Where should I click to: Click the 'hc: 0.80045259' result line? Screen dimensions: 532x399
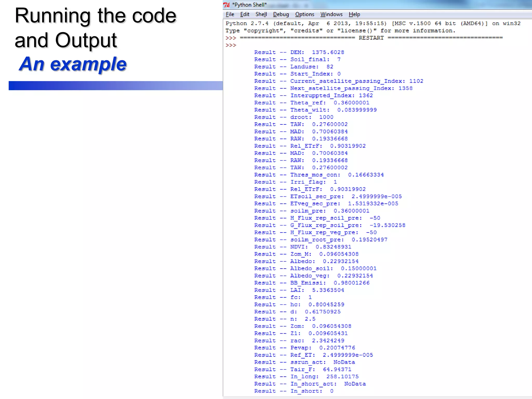[299, 305]
